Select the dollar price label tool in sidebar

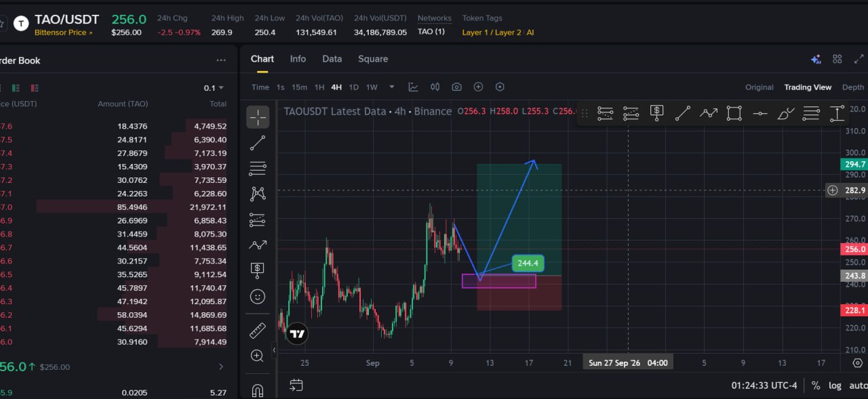click(258, 270)
